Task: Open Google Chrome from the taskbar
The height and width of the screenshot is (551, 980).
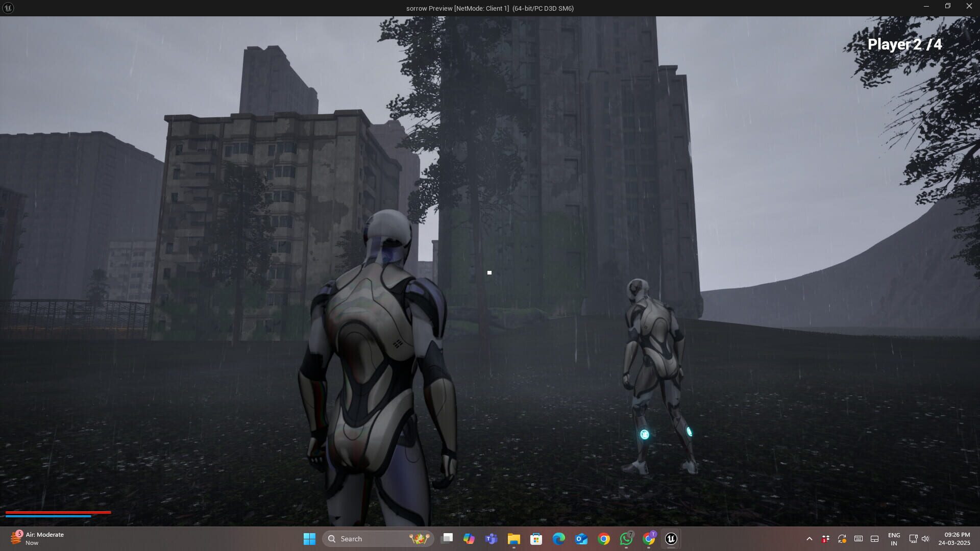Action: (603, 538)
